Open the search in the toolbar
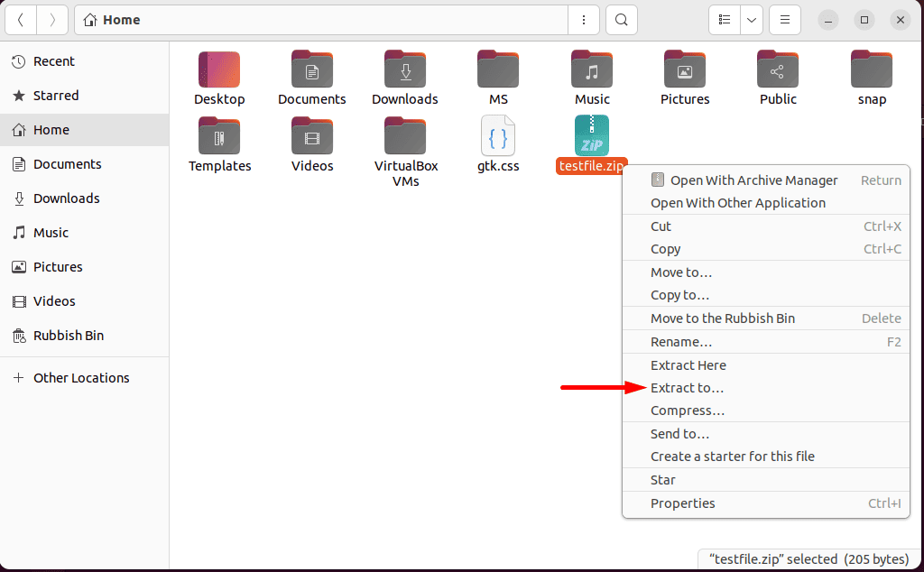924x572 pixels. [621, 19]
